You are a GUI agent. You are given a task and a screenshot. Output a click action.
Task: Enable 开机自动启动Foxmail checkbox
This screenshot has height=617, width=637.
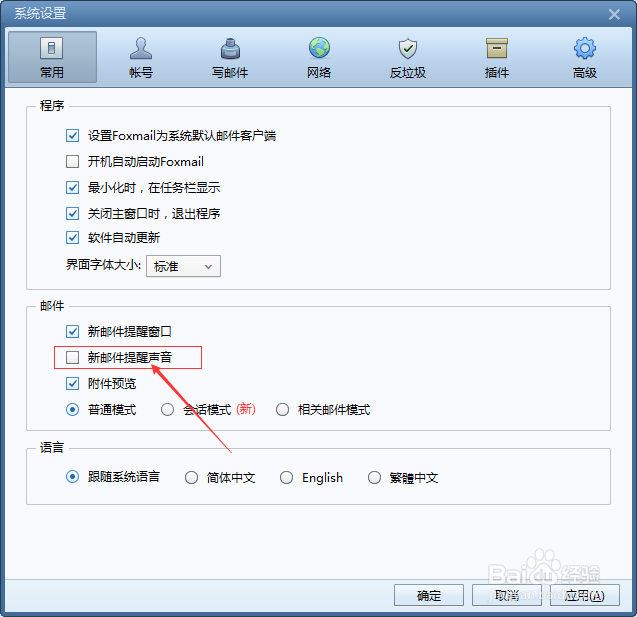pos(72,161)
